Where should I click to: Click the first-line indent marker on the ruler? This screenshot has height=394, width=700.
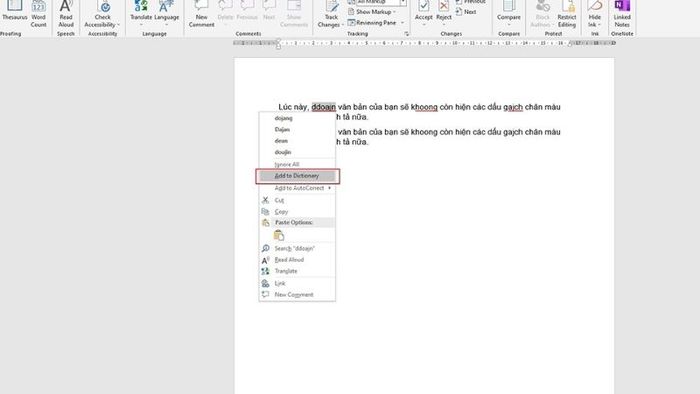pyautogui.click(x=278, y=41)
